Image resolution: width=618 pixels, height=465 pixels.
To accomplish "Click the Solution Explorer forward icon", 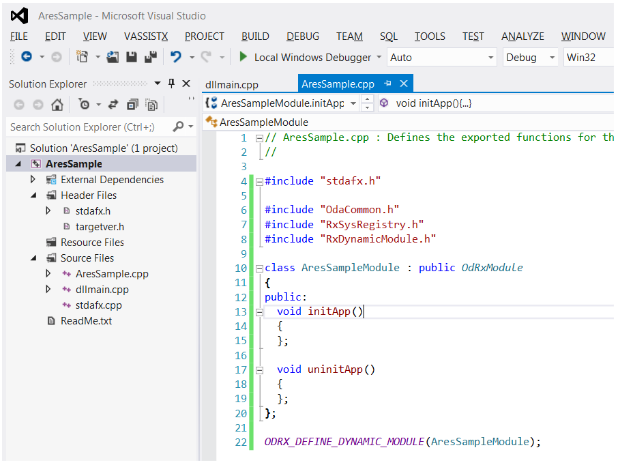I will point(38,105).
